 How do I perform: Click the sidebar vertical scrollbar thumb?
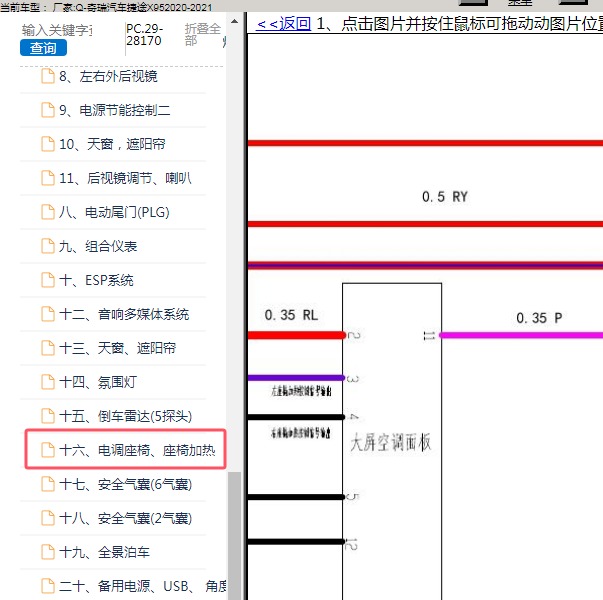click(235, 535)
